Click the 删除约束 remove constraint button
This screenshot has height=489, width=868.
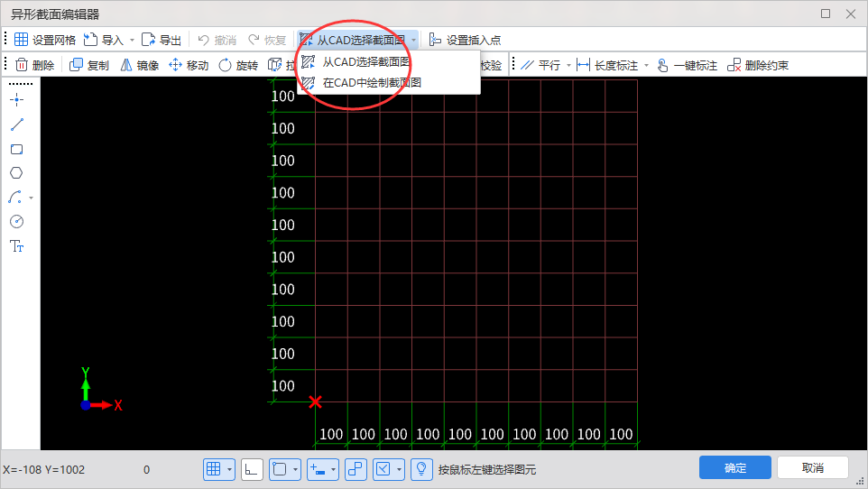758,65
